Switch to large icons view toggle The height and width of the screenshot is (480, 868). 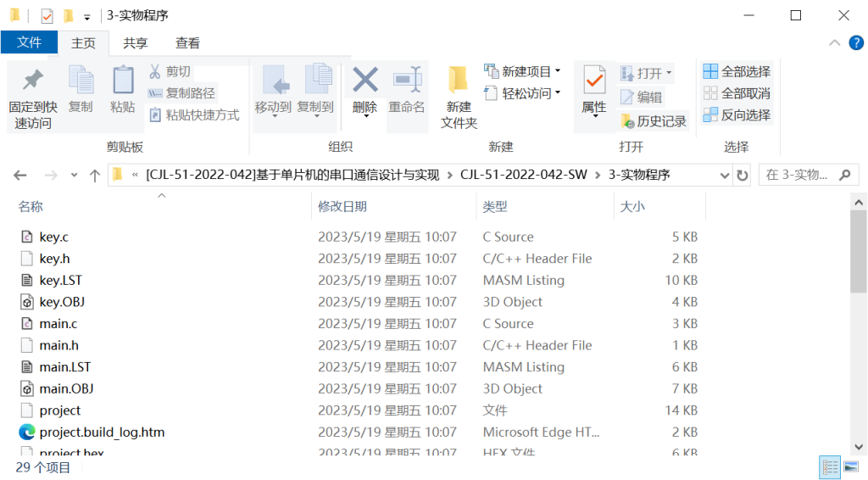coord(851,467)
